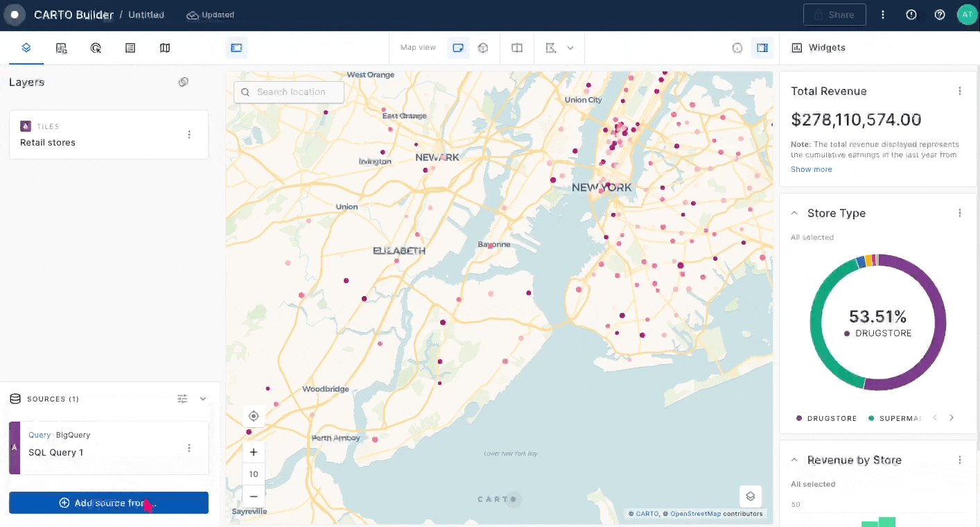Select the SUPERMARKET legend item
980x527 pixels.
coord(894,418)
